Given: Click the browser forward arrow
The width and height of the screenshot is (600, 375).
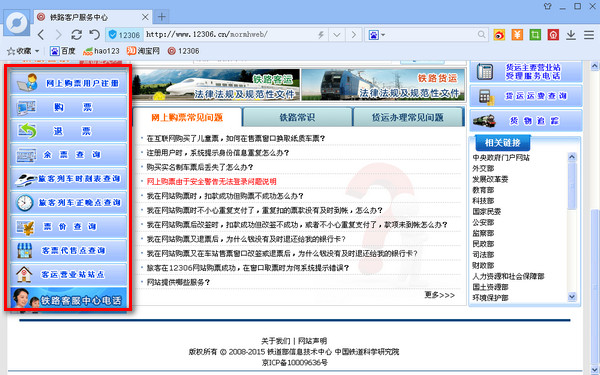Looking at the screenshot, I should (59, 35).
